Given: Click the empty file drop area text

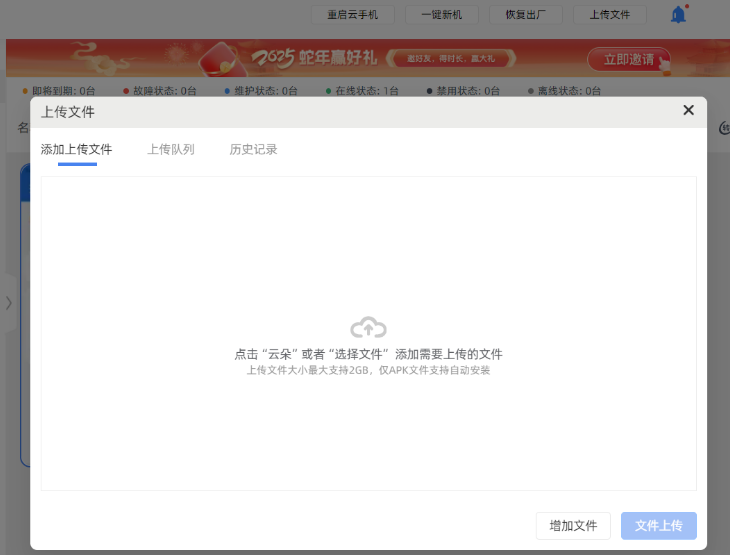Looking at the screenshot, I should [368, 354].
